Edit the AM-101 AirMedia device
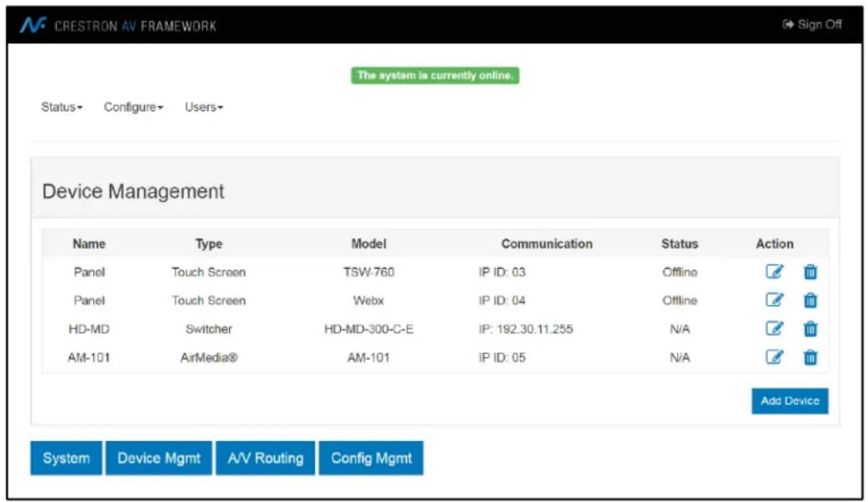 (x=775, y=357)
